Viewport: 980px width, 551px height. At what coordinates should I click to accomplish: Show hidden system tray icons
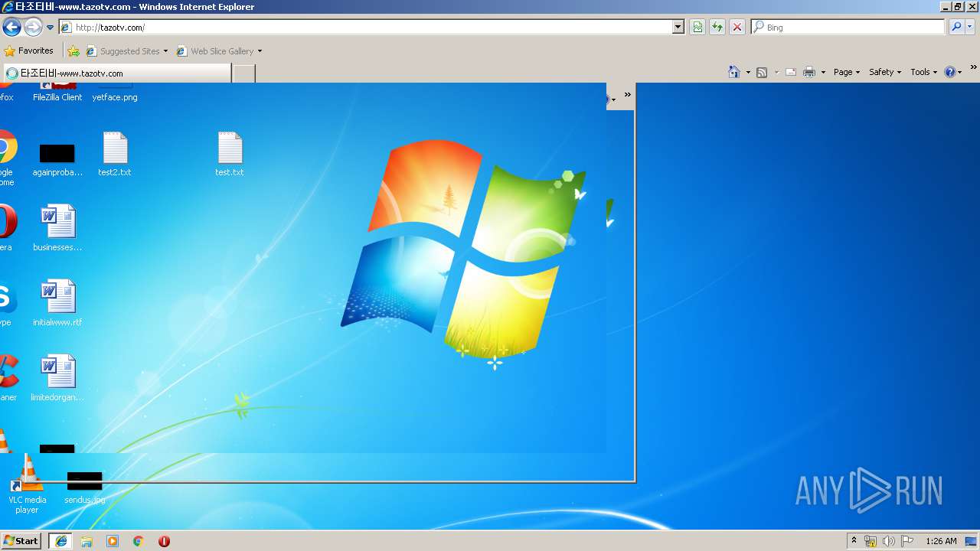click(854, 540)
